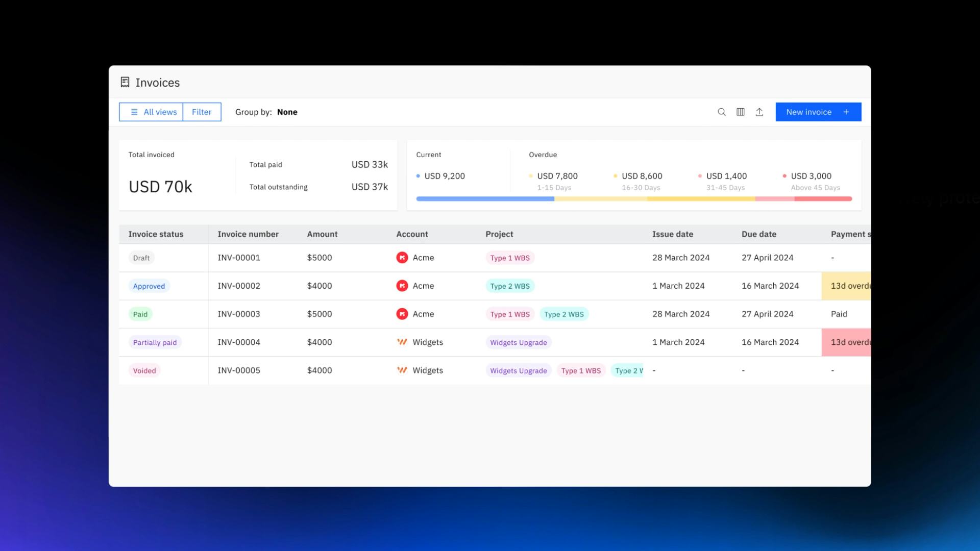The image size is (980, 551).
Task: Click the blue Current segment of progress bar
Action: (485, 199)
